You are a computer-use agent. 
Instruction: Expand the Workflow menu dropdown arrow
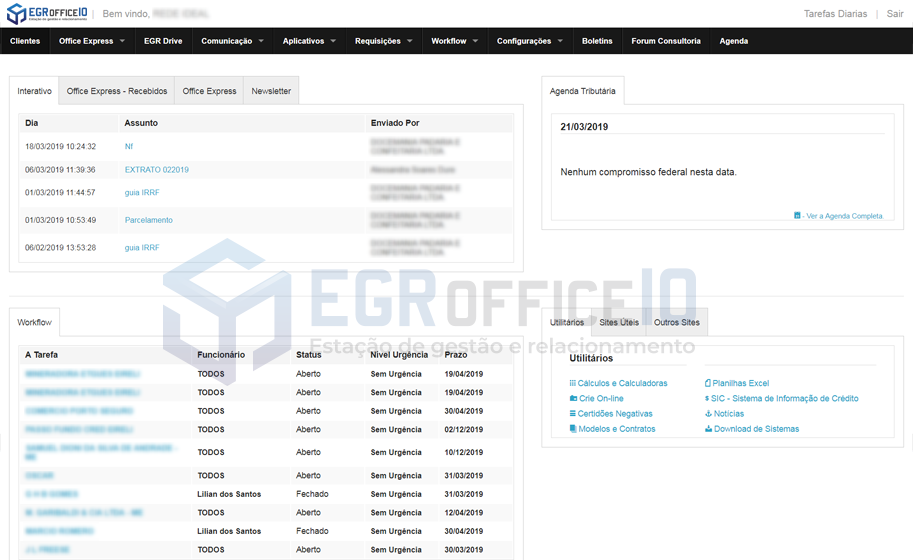point(475,41)
